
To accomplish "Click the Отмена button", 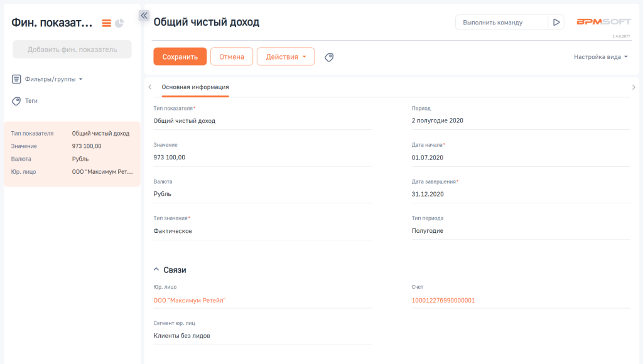I will 231,56.
